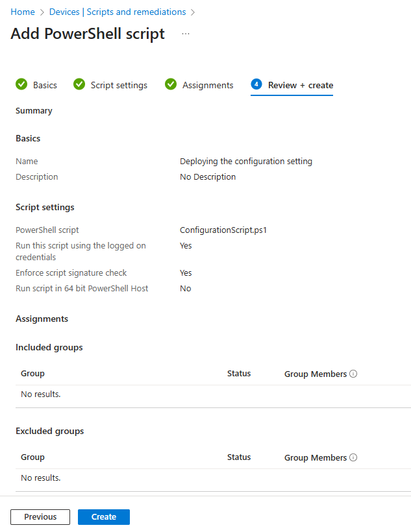The width and height of the screenshot is (411, 532).
Task: Show Group Members info in Included groups
Action: coord(353,374)
